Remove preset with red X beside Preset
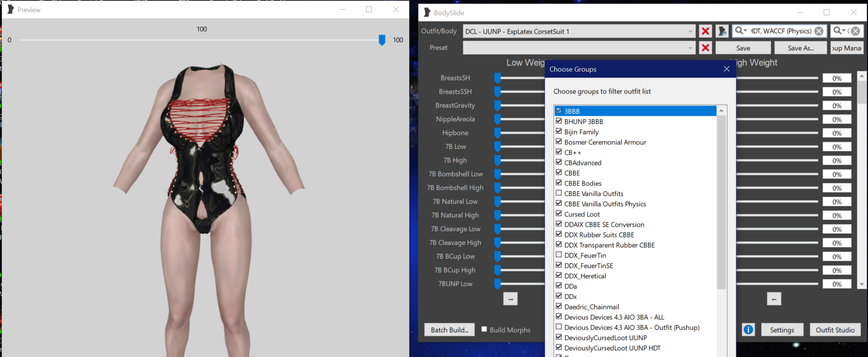Screen dimensions: 868x357 (705, 48)
